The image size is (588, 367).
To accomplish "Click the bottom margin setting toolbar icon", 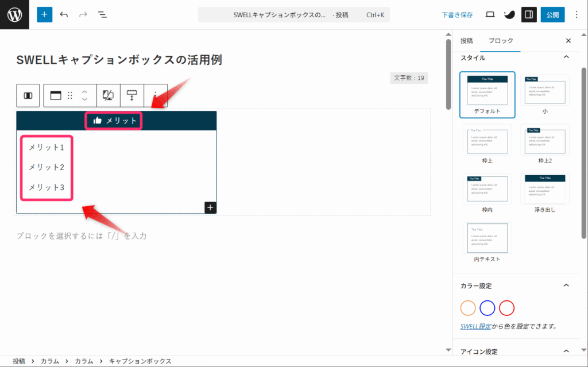I will [x=131, y=96].
